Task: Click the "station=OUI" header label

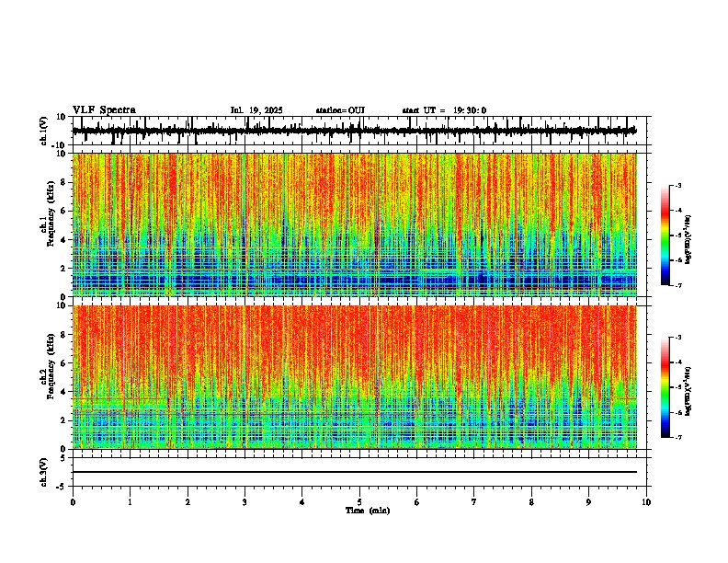Action: 340,110
